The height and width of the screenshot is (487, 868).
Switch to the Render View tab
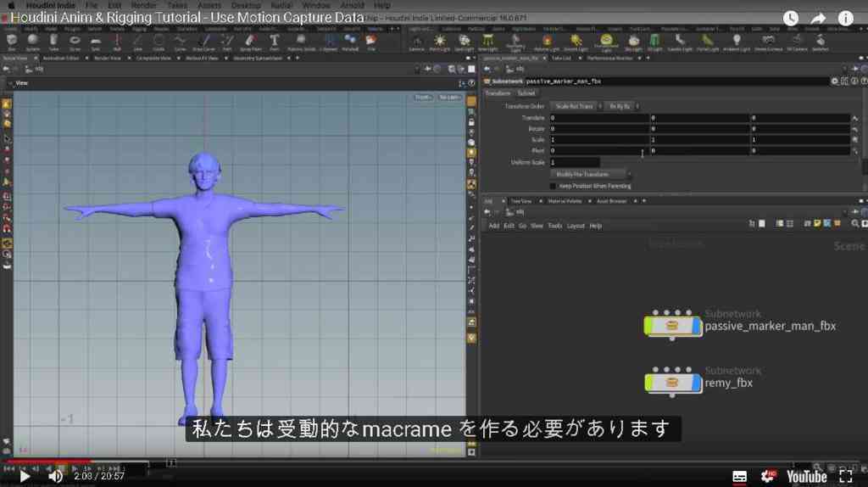tap(108, 59)
